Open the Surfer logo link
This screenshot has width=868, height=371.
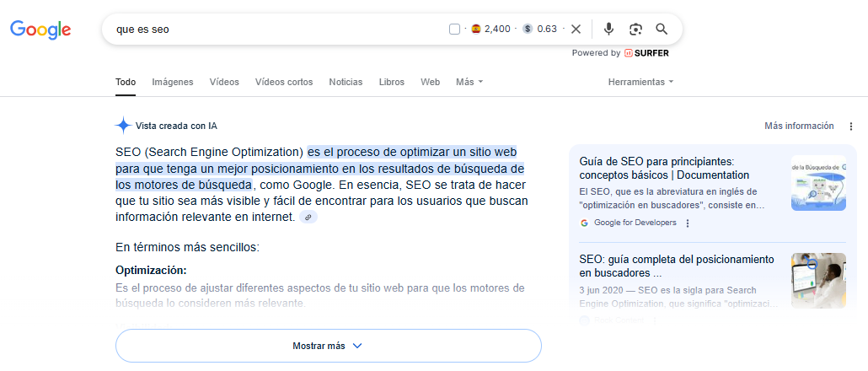coord(646,53)
